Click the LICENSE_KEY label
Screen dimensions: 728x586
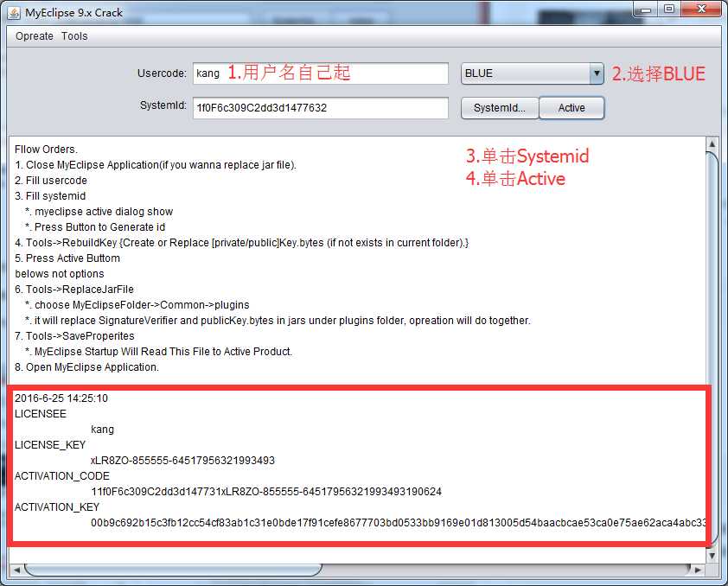(50, 445)
